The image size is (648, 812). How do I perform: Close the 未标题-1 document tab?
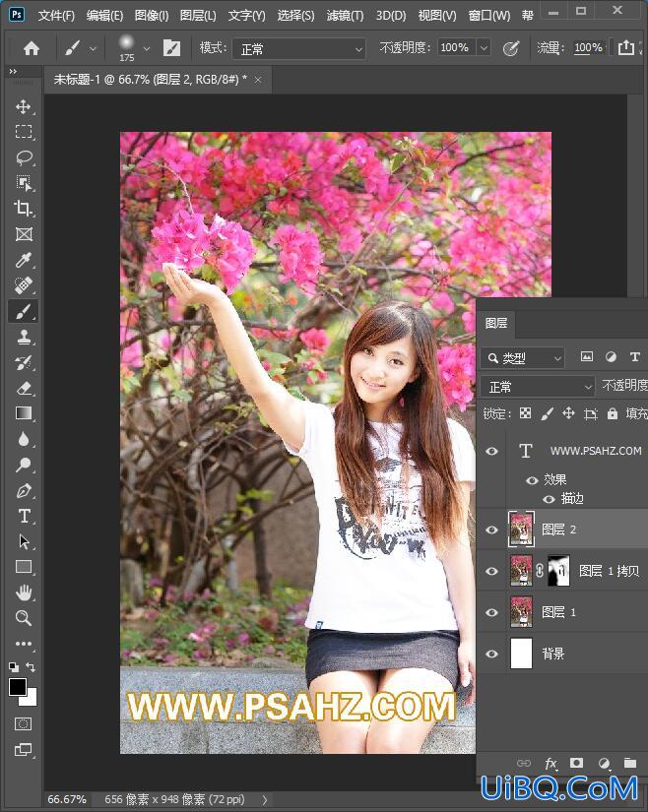point(257,80)
